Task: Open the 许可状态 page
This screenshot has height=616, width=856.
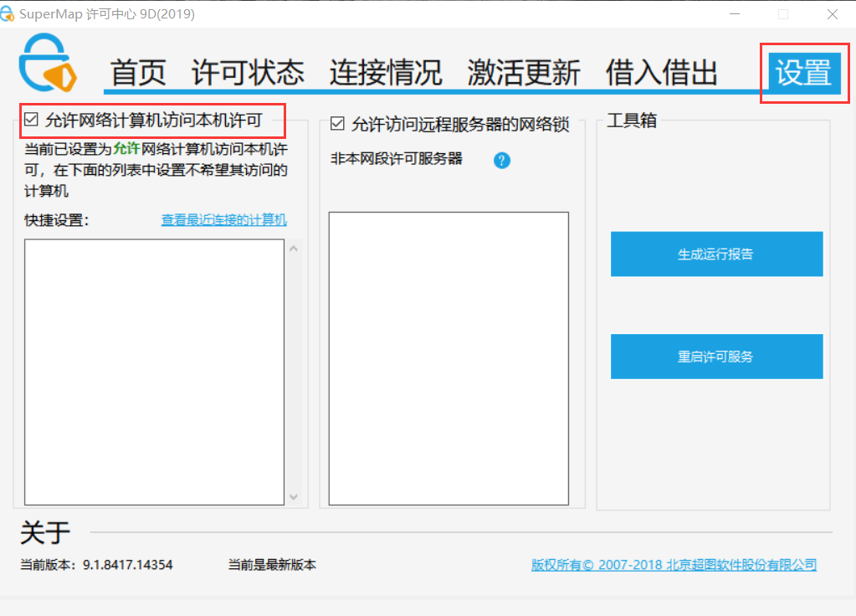Action: (x=249, y=72)
